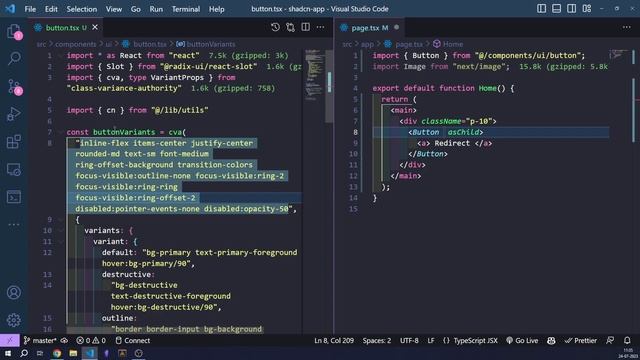This screenshot has height=360, width=640.
Task: Open File Explorer from the taskbar
Action: click(x=73, y=353)
